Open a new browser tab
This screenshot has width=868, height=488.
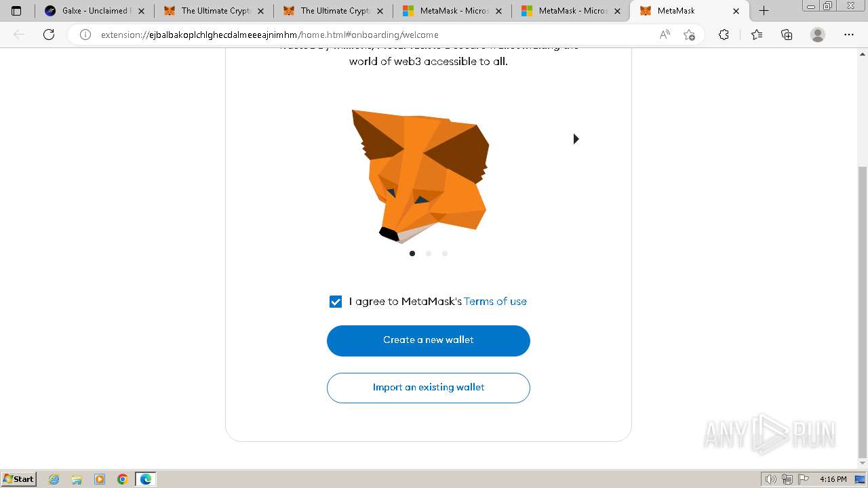click(x=764, y=11)
